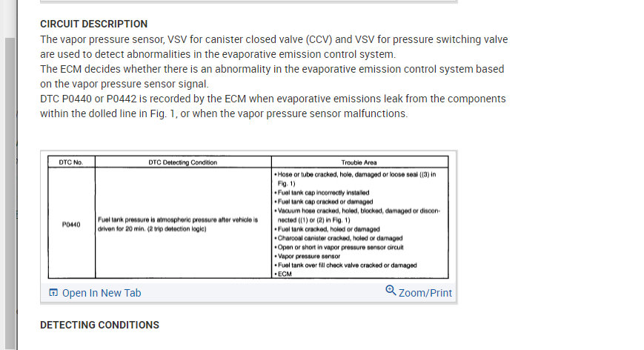Screen dimensions: 644x350
Task: Click the DTC P0440 table image
Action: [248, 217]
